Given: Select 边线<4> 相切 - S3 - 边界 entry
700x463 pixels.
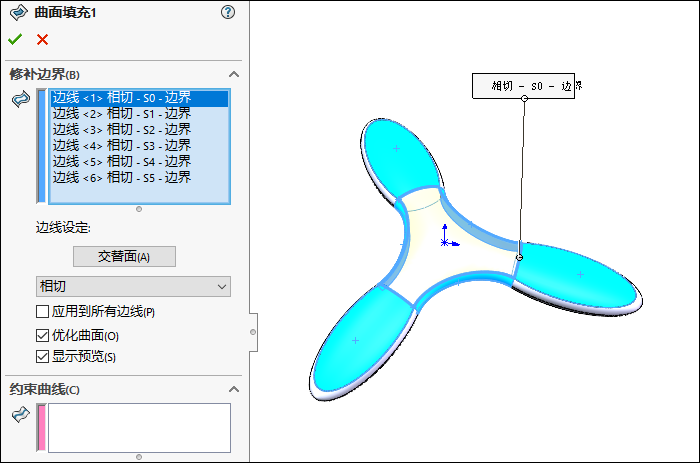Looking at the screenshot, I should (139, 146).
